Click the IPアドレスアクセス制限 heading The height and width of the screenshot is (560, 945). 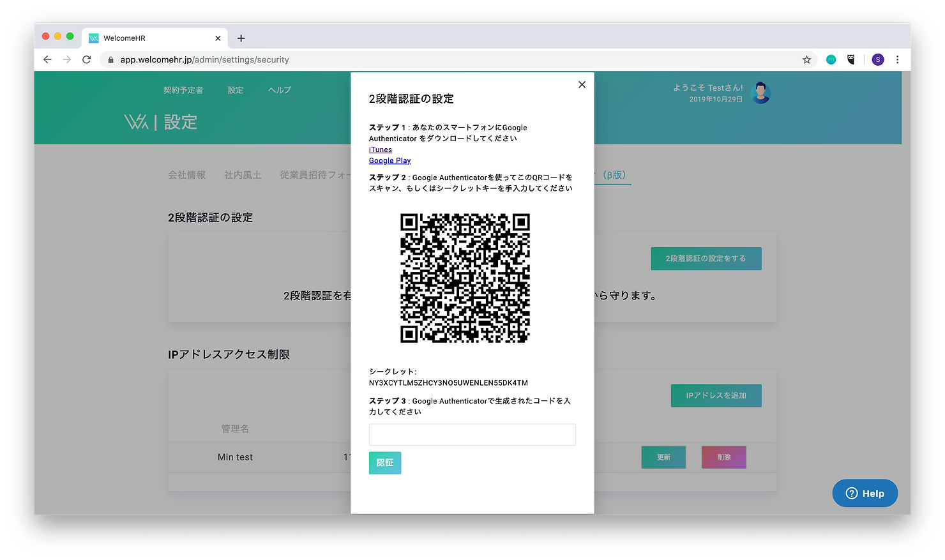click(x=229, y=354)
